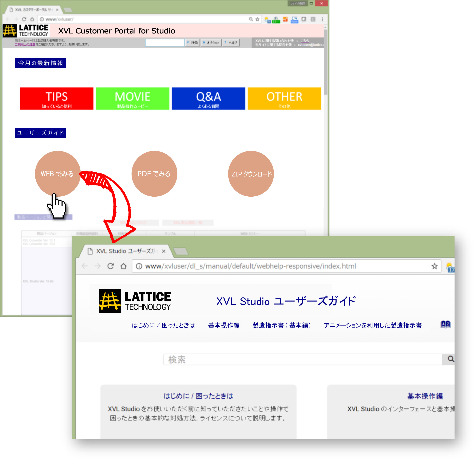Click the ヘルプ button in the portal search bar
Viewport: 476px width, 460px height.
click(231, 43)
